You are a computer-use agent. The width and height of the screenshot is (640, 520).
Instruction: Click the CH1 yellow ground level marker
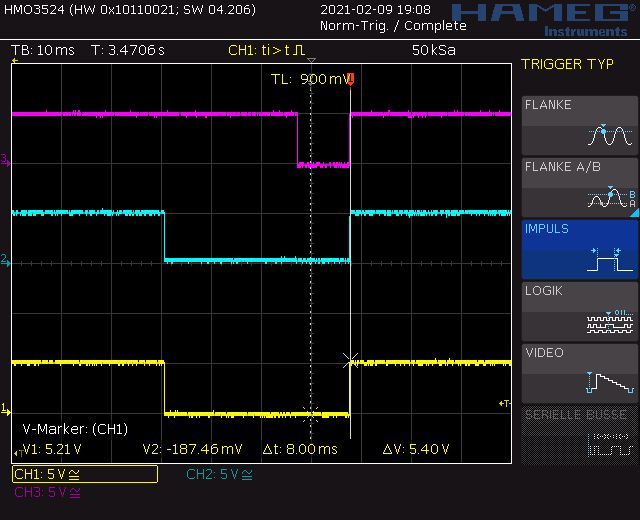pos(6,410)
